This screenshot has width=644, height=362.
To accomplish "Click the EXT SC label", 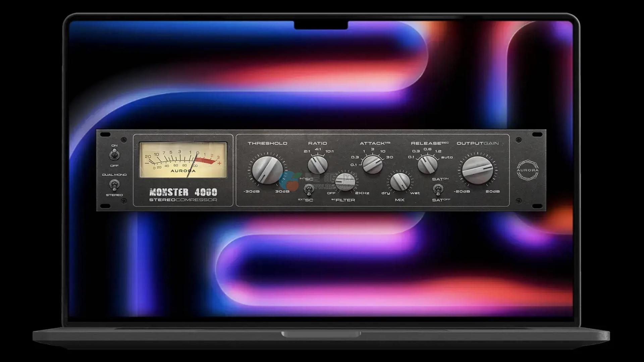I will pyautogui.click(x=306, y=200).
